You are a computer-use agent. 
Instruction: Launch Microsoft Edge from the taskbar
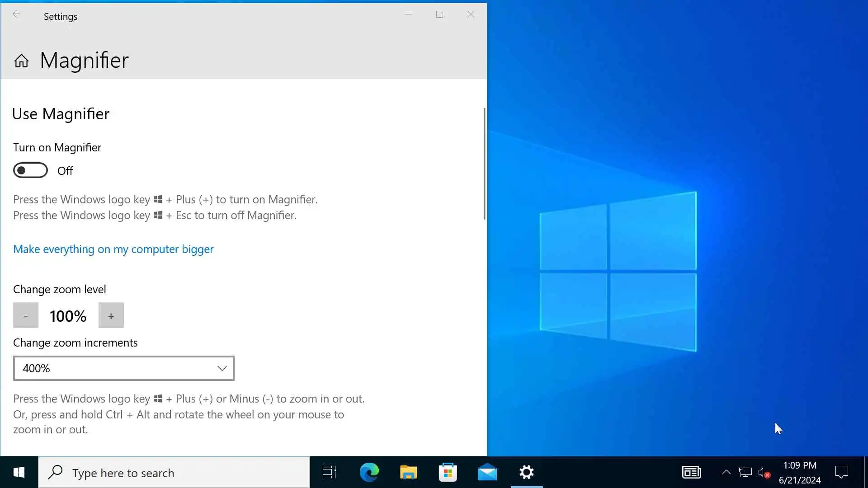tap(369, 472)
